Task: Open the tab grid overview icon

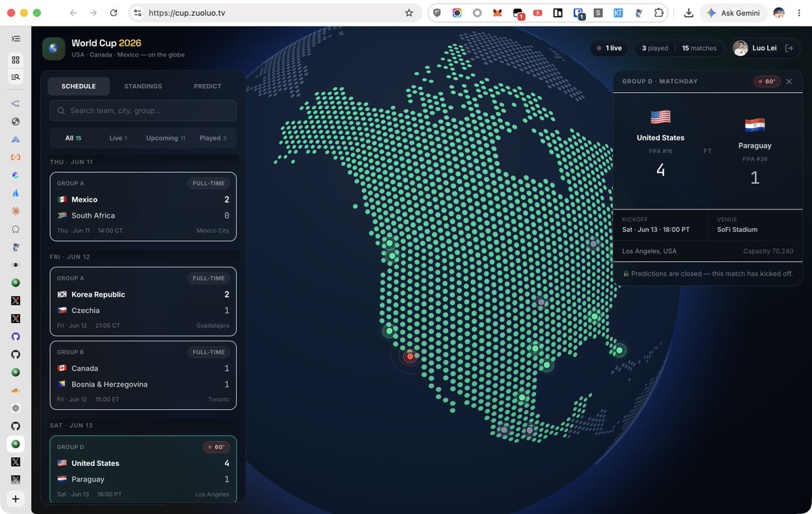Action: pos(16,60)
